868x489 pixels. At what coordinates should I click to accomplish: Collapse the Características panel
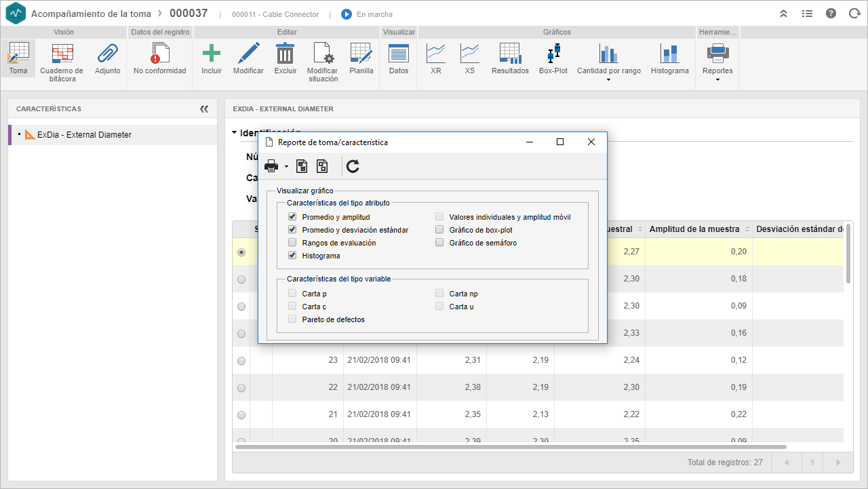204,109
